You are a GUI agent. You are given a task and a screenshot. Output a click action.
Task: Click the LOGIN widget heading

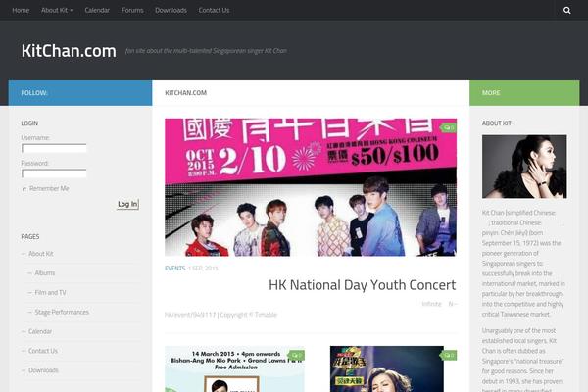pyautogui.click(x=29, y=123)
